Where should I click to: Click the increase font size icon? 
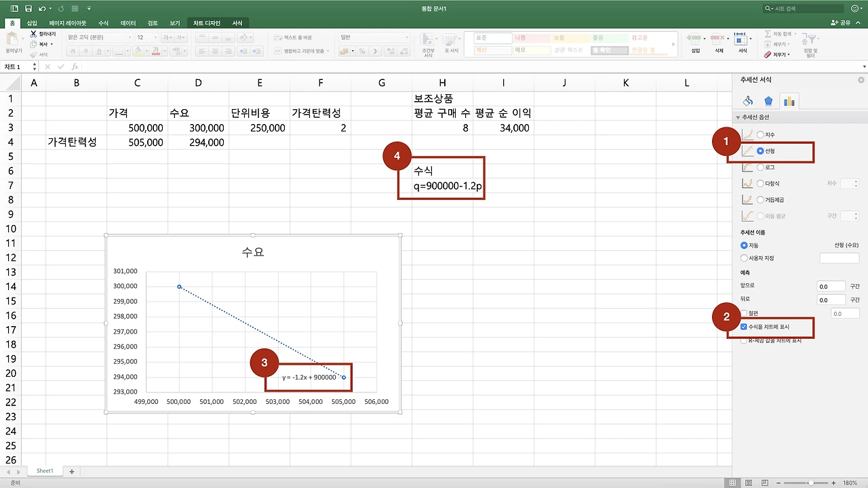click(x=167, y=37)
